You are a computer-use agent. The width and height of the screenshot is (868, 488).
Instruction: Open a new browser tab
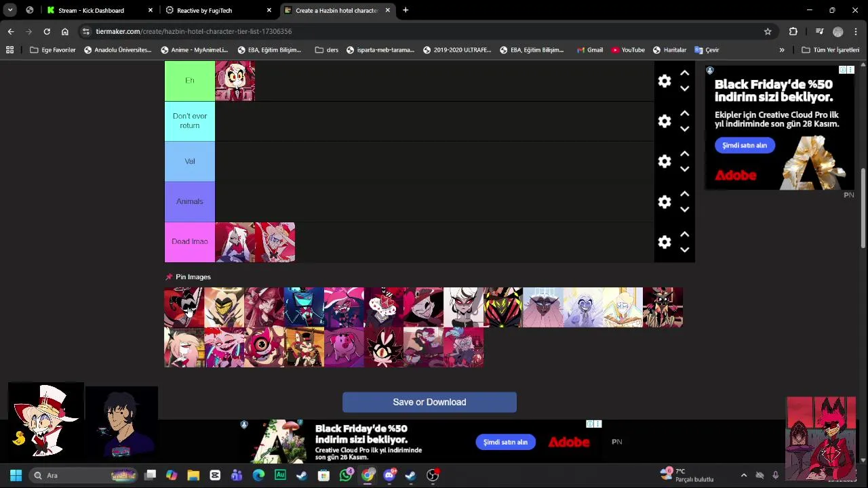coord(406,10)
